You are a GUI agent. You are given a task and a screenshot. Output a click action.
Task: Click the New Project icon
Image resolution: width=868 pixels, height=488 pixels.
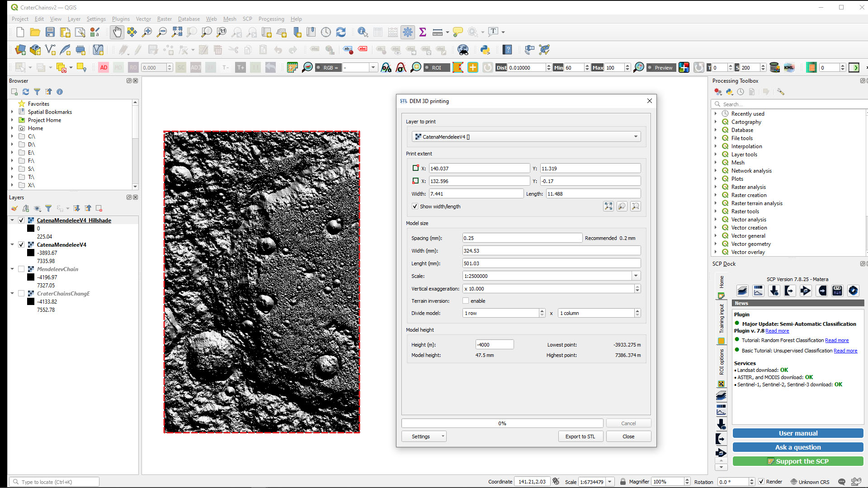coord(20,32)
